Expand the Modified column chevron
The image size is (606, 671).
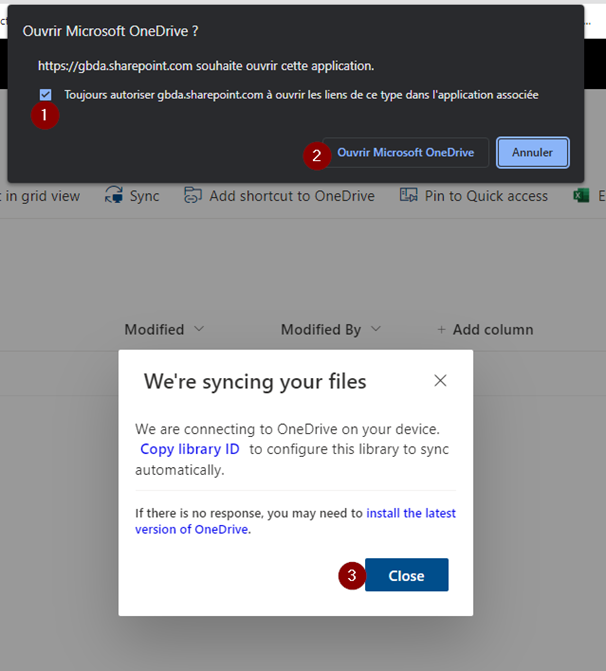[x=199, y=329]
